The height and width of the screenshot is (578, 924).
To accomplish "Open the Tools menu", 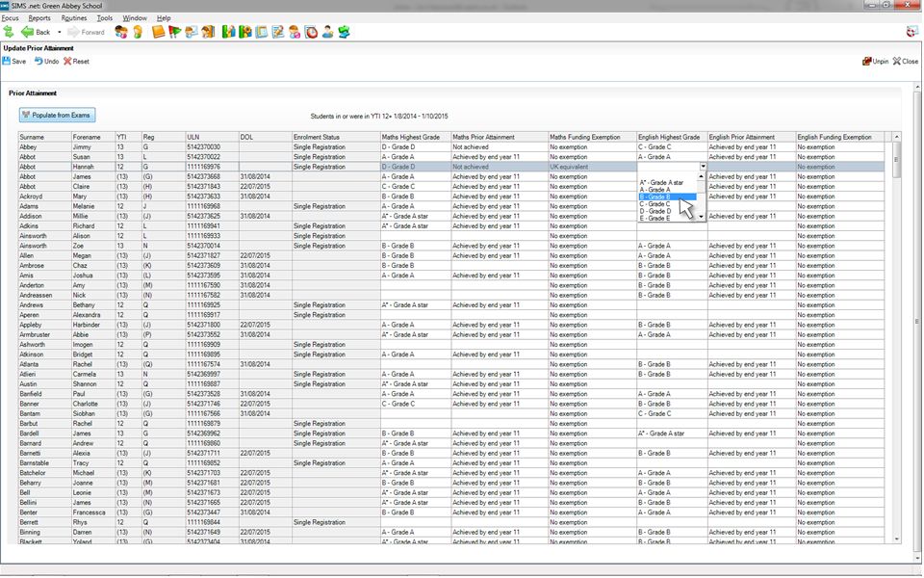I will coord(104,18).
